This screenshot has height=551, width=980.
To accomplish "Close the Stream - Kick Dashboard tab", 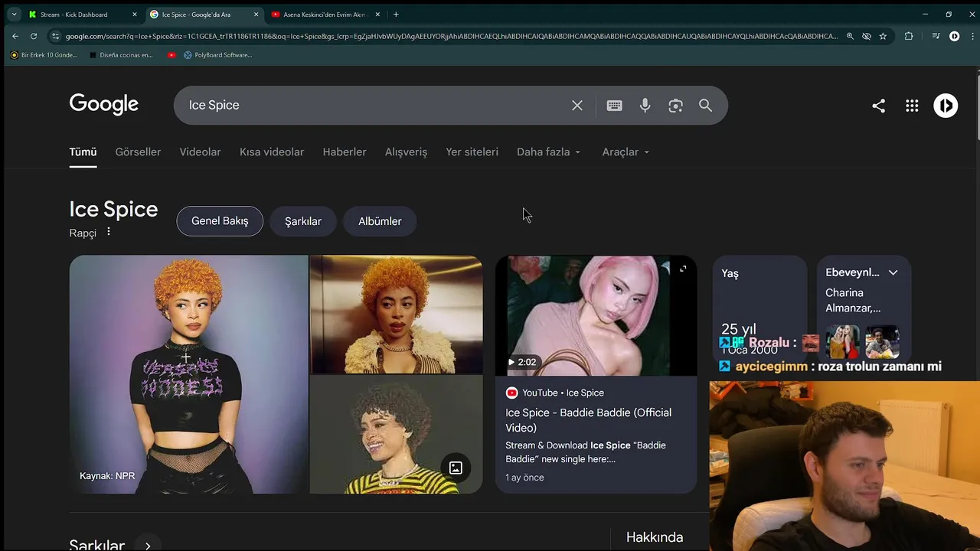I will click(135, 15).
